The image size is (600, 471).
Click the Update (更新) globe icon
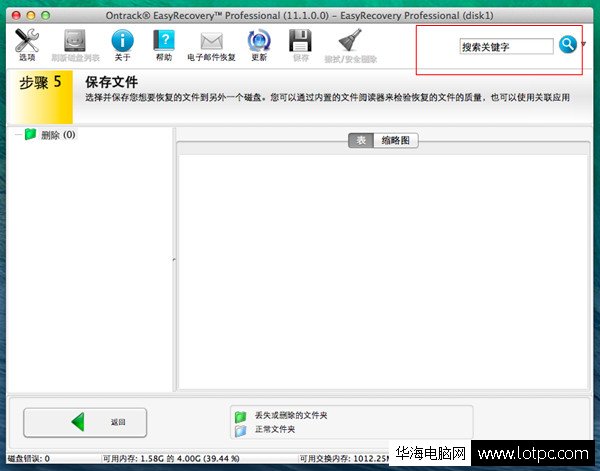tap(259, 41)
